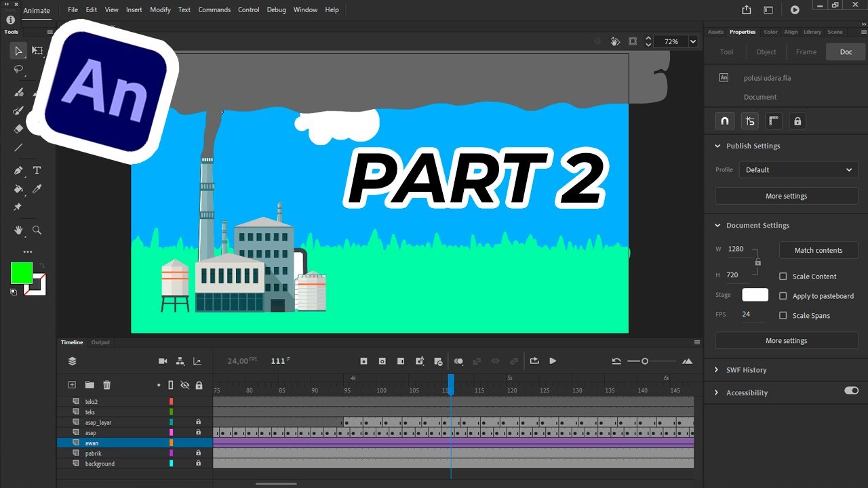Image resolution: width=868 pixels, height=488 pixels.
Task: Enable the Scale Content checkbox
Action: 783,277
